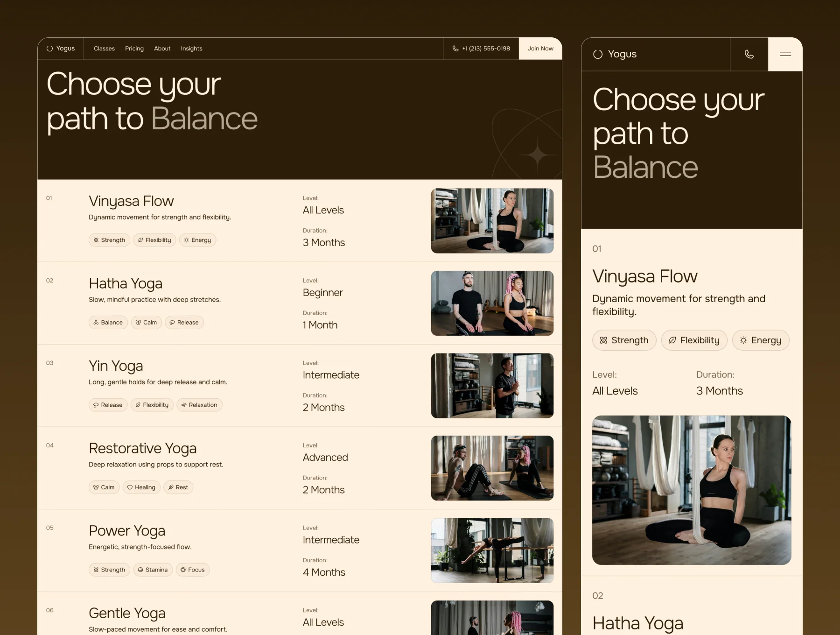Click the 'Beginner' level value for Hatha Yoga

pyautogui.click(x=322, y=293)
